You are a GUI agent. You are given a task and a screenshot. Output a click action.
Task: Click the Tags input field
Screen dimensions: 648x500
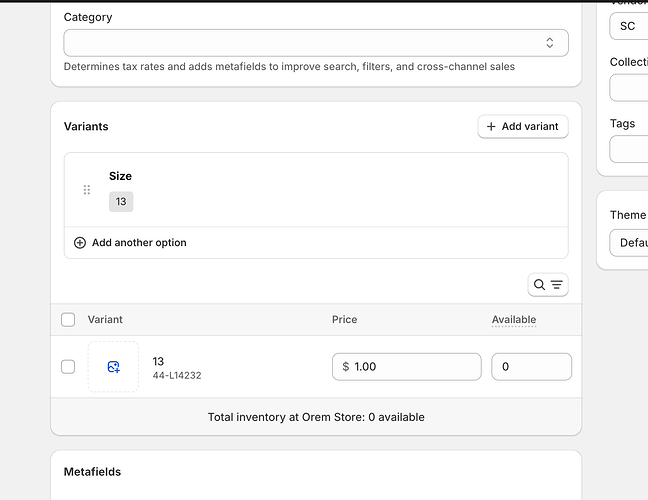pyautogui.click(x=629, y=150)
